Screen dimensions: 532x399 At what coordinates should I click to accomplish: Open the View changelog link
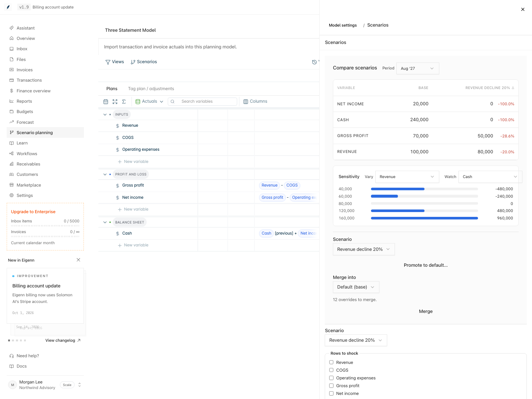pos(63,341)
